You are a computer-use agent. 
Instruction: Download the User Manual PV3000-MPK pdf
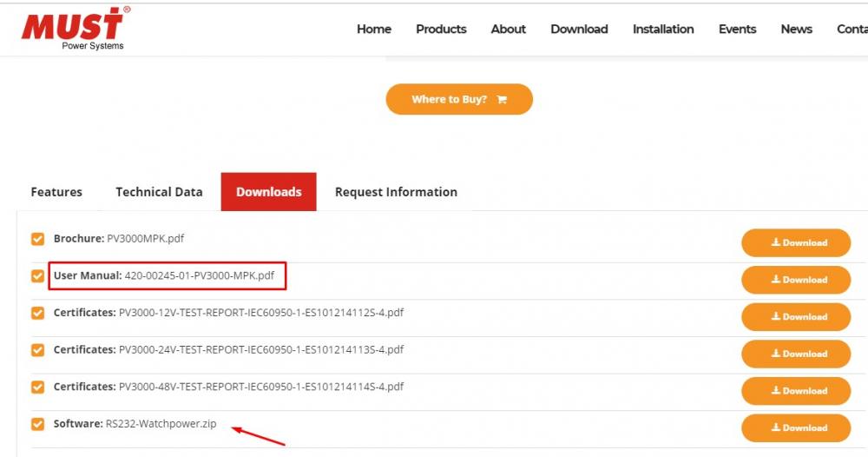795,280
